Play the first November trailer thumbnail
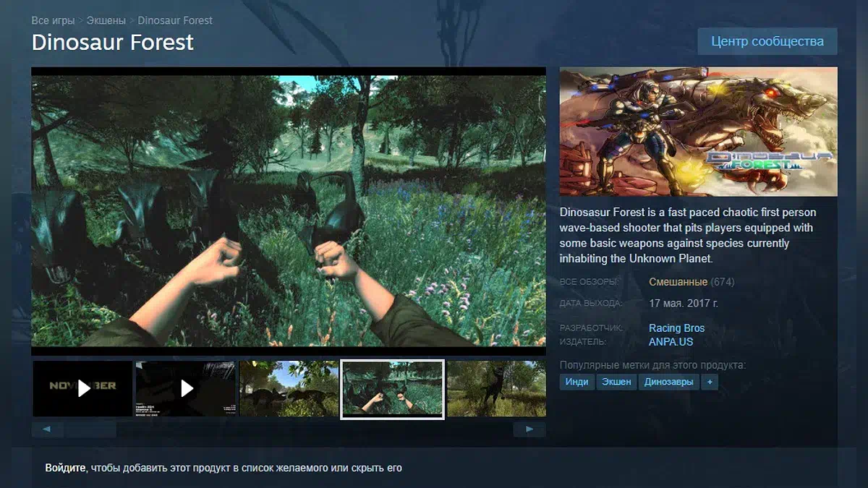 [x=82, y=388]
